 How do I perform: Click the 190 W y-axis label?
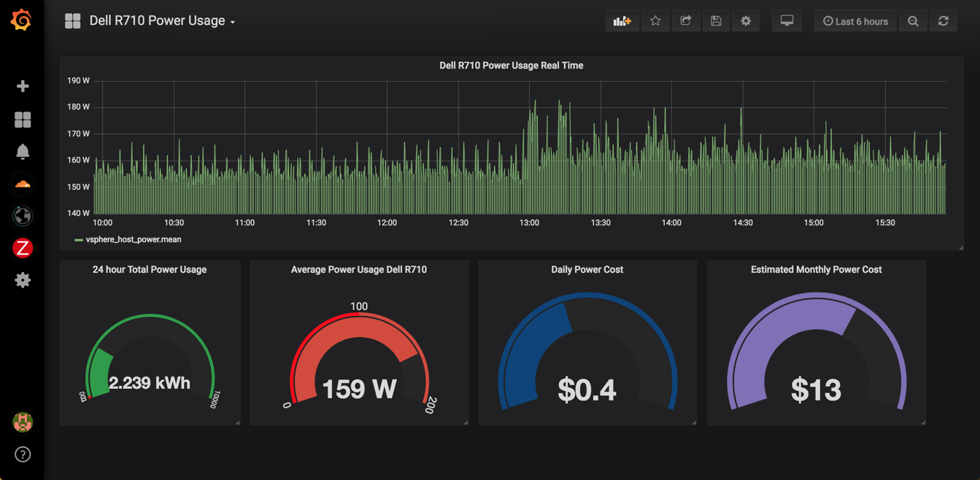(x=78, y=80)
